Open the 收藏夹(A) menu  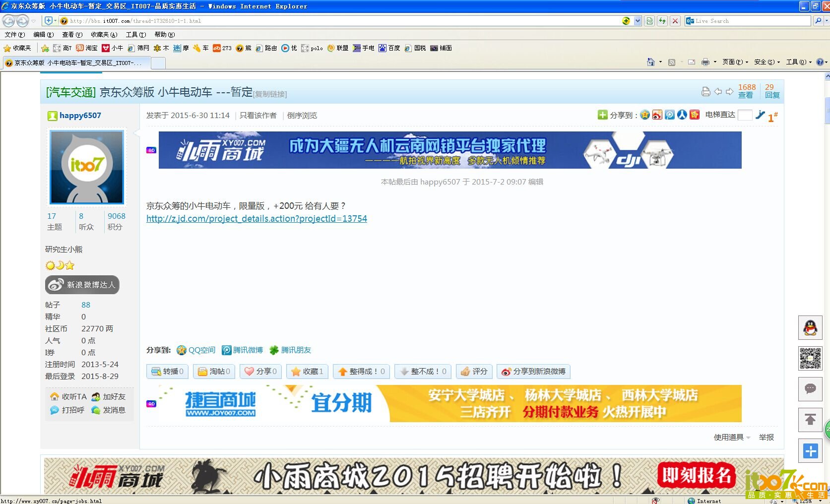coord(104,34)
